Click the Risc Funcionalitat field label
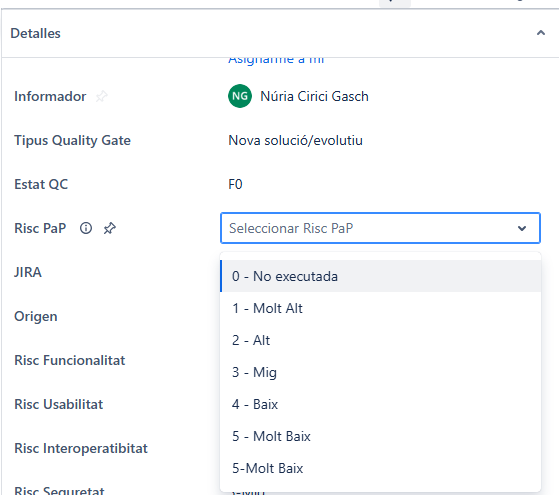 coord(70,360)
